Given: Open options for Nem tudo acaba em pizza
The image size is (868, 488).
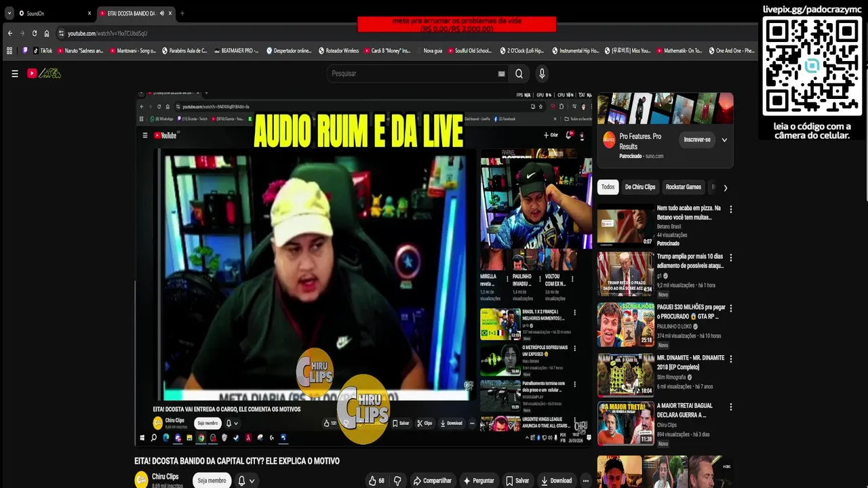Looking at the screenshot, I should point(730,209).
